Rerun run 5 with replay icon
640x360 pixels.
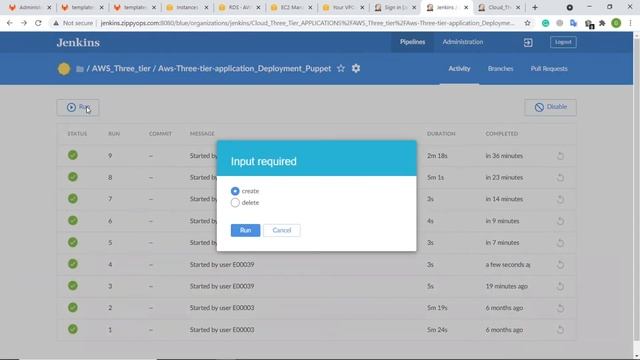coord(560,242)
